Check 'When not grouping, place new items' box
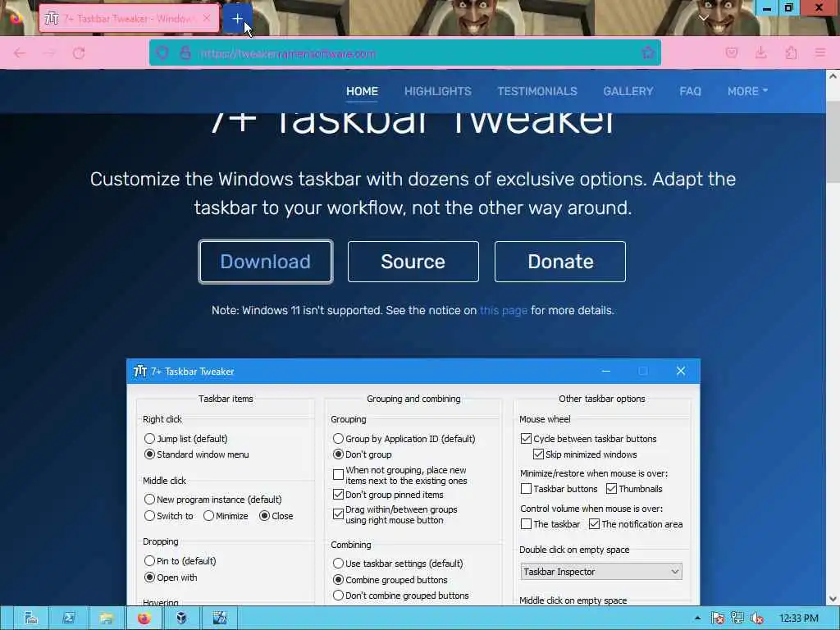This screenshot has width=840, height=630. click(x=338, y=475)
